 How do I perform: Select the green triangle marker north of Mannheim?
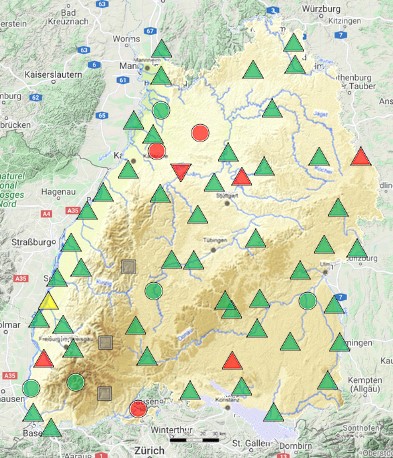pos(162,49)
